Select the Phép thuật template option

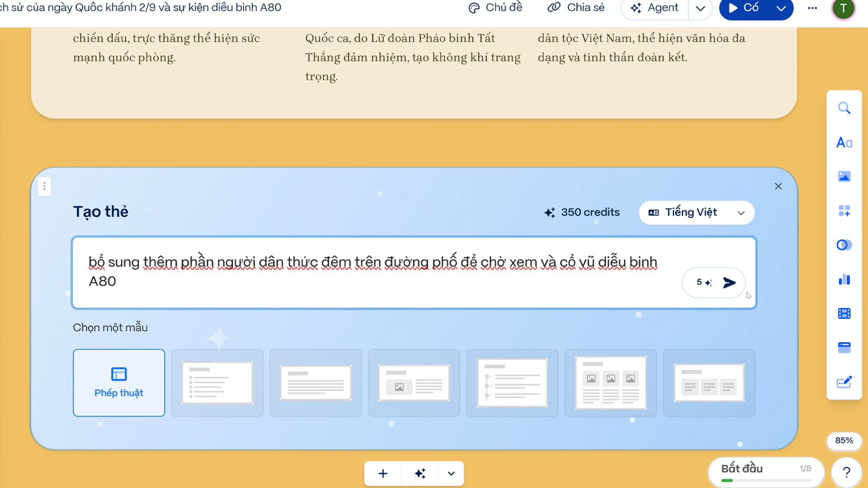click(x=119, y=383)
